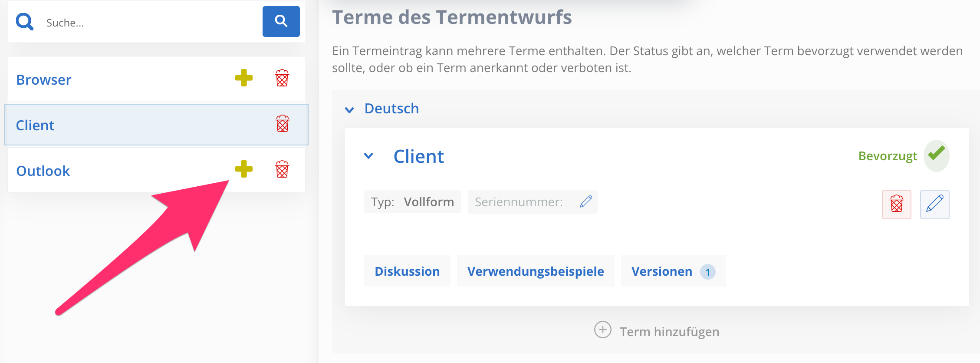Click the magnifier icon beside Suche
The image size is (980, 363).
[25, 22]
